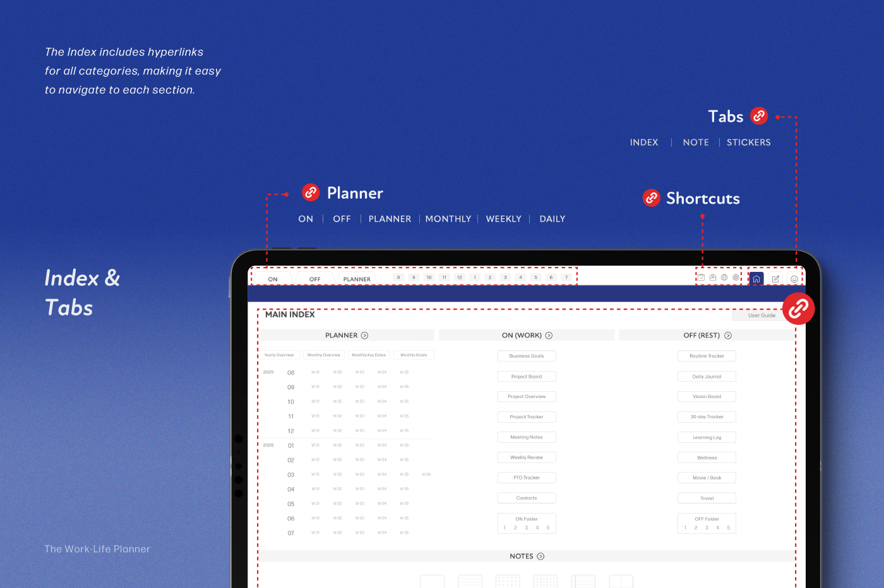Expand the ON (WORK) section arrow
The width and height of the screenshot is (884, 588).
point(549,336)
